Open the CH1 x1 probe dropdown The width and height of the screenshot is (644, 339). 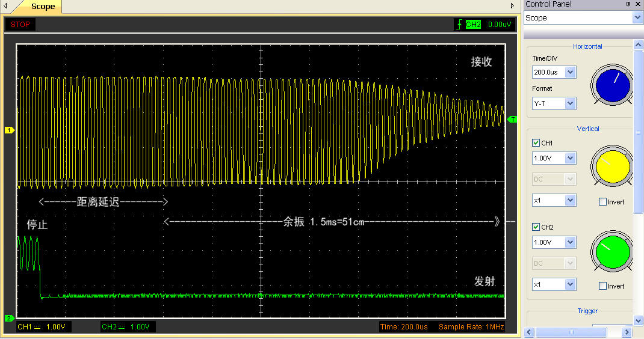point(570,200)
